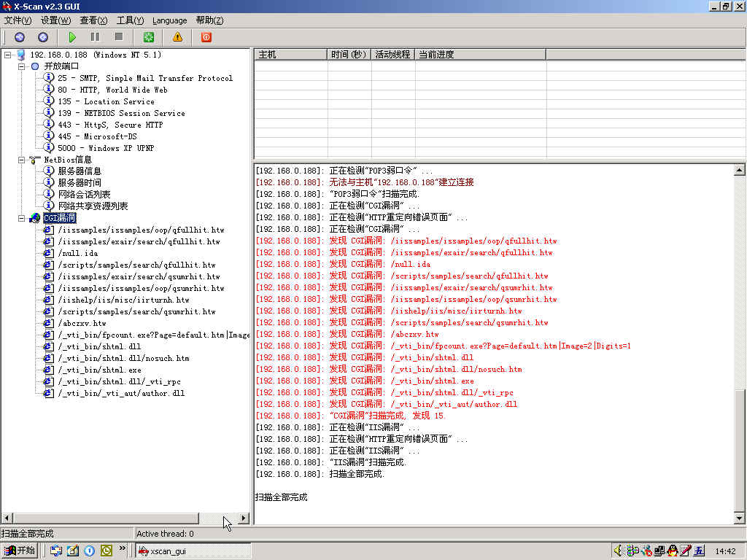Open the 开始 Start button
Viewport: 747px width, 560px height.
[x=20, y=551]
